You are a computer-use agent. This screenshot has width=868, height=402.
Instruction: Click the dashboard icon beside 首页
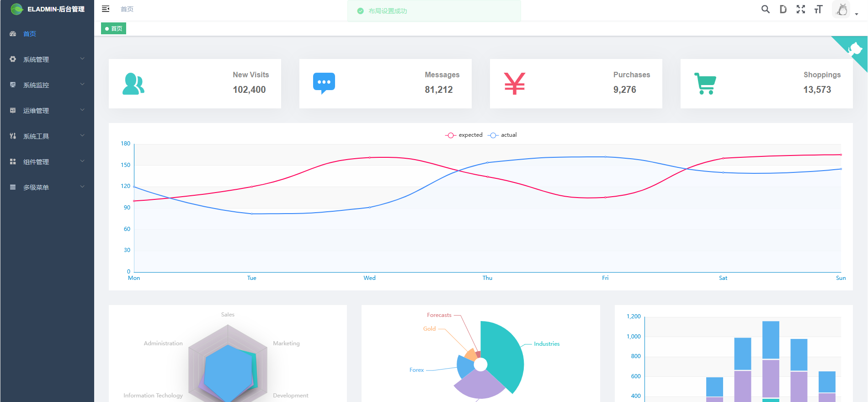pos(13,34)
